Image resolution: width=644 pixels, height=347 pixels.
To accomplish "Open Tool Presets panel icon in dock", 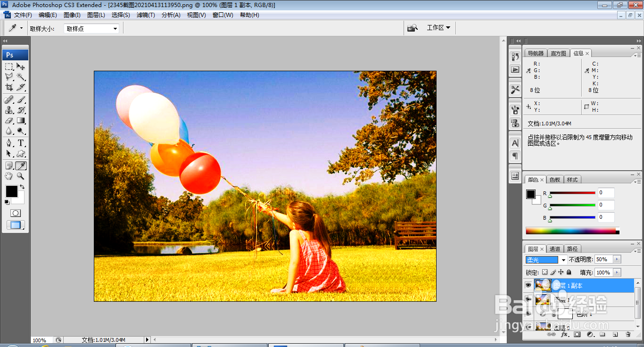I will 515,90.
